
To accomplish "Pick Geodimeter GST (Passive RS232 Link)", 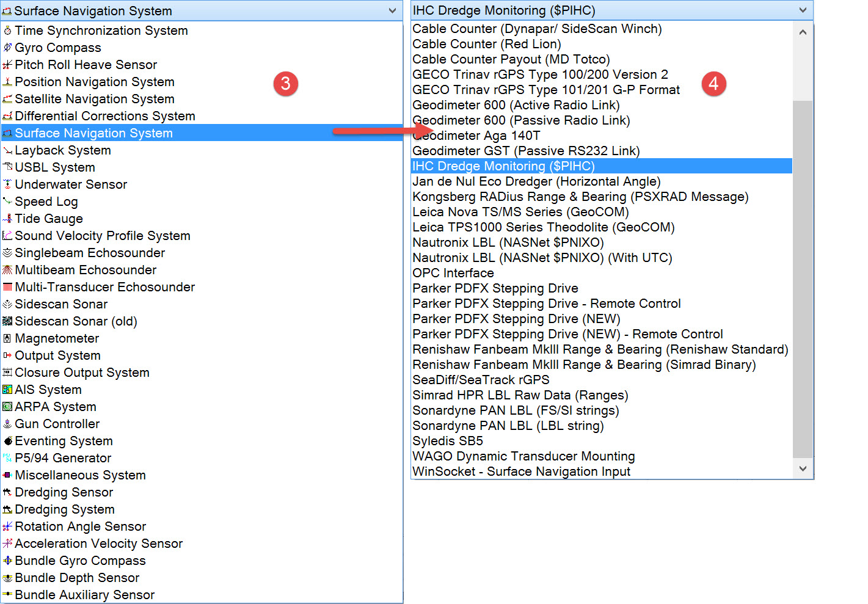I will (x=526, y=151).
